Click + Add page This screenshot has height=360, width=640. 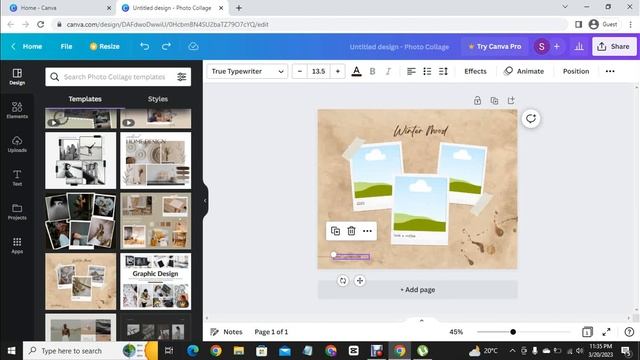(418, 290)
